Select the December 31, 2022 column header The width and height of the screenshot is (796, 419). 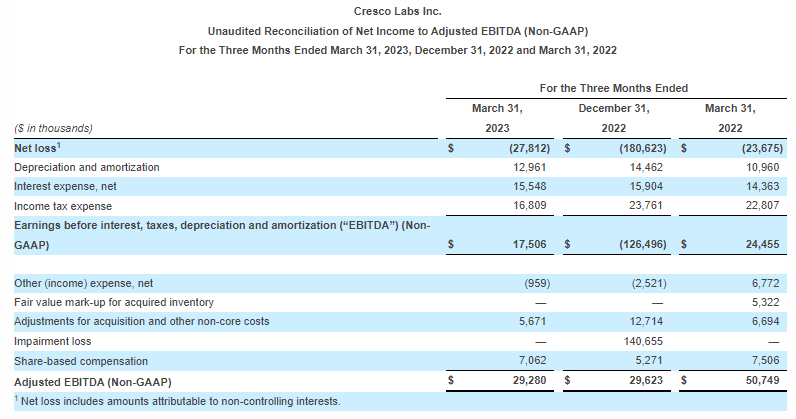(613, 118)
